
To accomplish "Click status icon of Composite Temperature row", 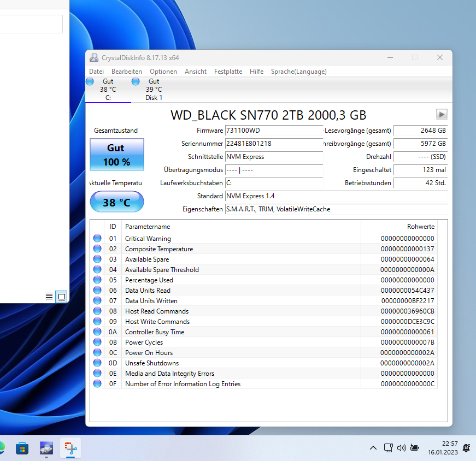I will click(97, 249).
